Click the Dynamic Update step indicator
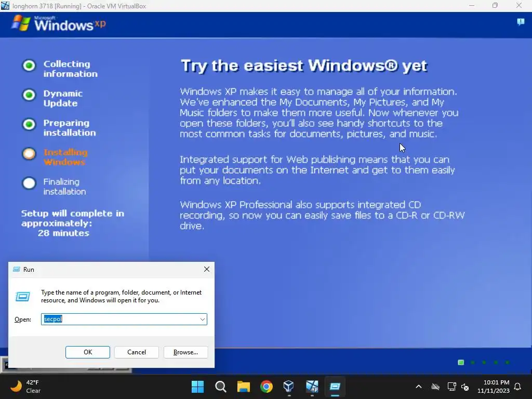532x399 pixels. 29,95
